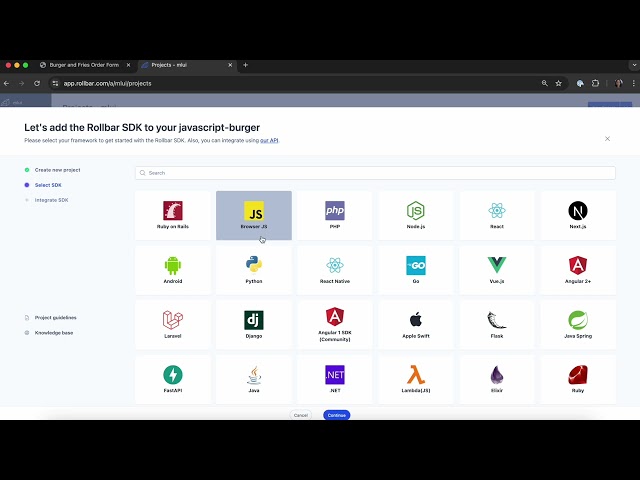The image size is (640, 480).
Task: Select the Android SDK icon
Action: pos(173,265)
